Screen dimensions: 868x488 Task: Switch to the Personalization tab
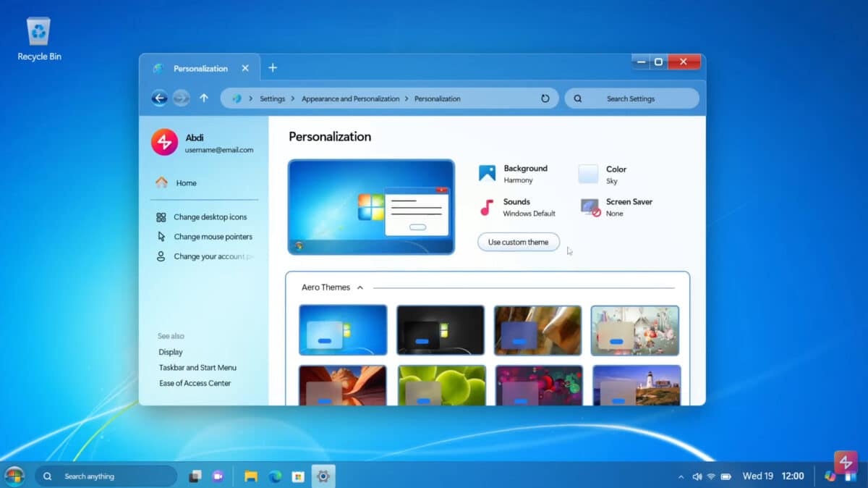[x=201, y=67]
